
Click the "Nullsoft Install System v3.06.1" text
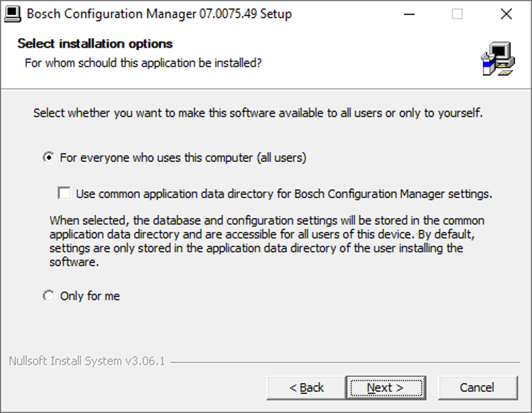(x=87, y=361)
